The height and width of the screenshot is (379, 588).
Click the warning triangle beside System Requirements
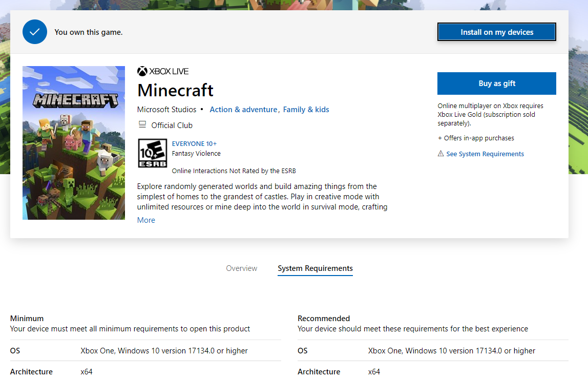(x=440, y=154)
